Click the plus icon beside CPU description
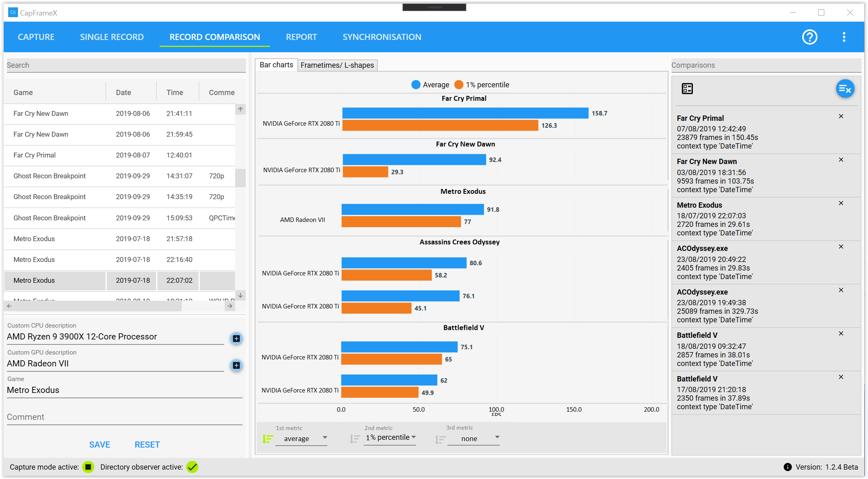This screenshot has height=479, width=868. click(x=236, y=338)
